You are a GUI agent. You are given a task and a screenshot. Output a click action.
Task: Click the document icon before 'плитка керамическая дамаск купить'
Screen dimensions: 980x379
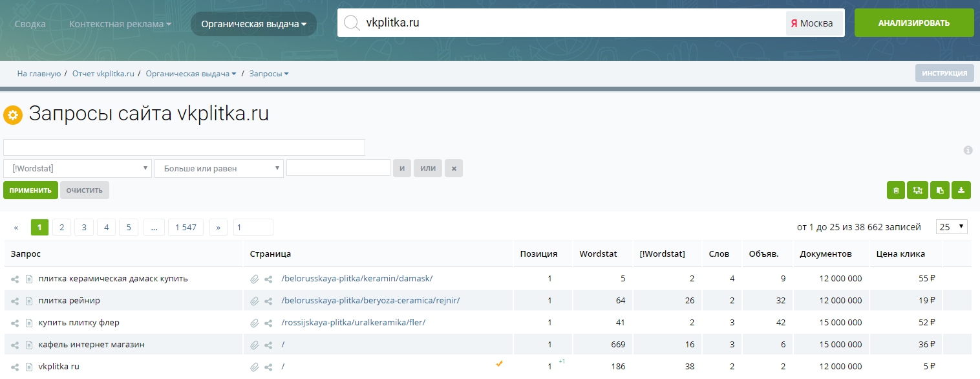(28, 279)
